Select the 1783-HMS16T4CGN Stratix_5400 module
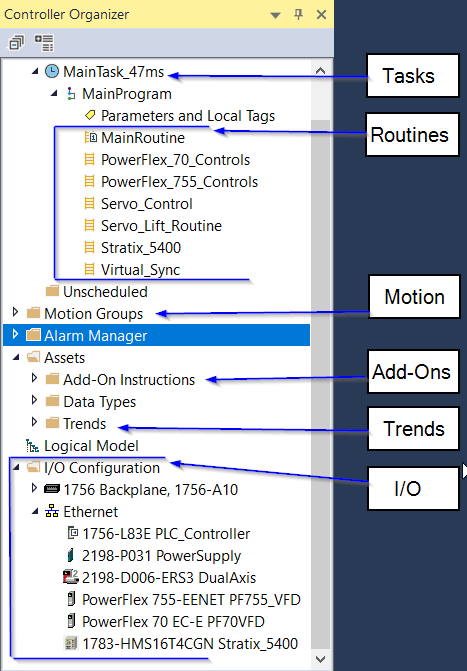 click(x=190, y=644)
